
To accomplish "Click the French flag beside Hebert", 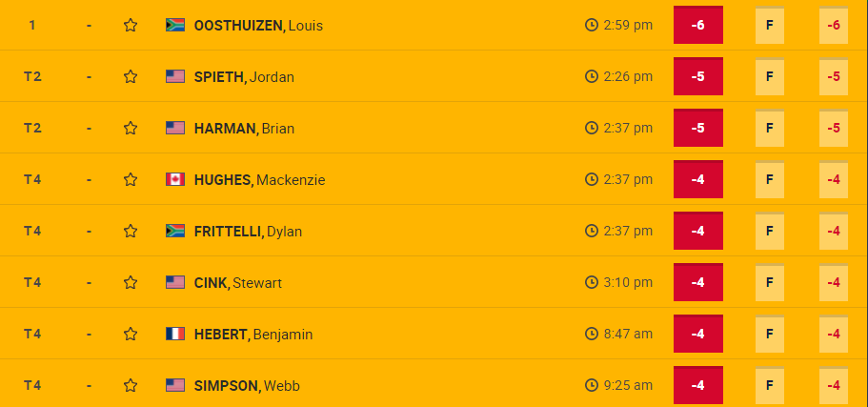I will 175,335.
